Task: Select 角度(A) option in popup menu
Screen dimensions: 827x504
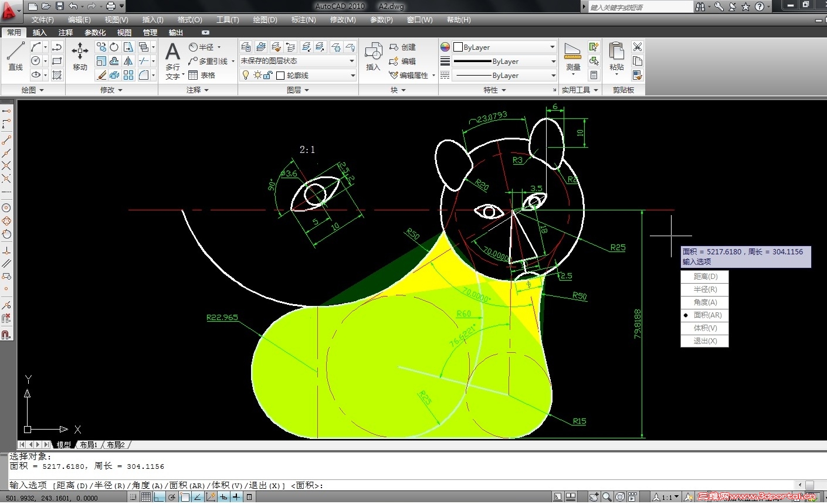Action: tap(704, 302)
